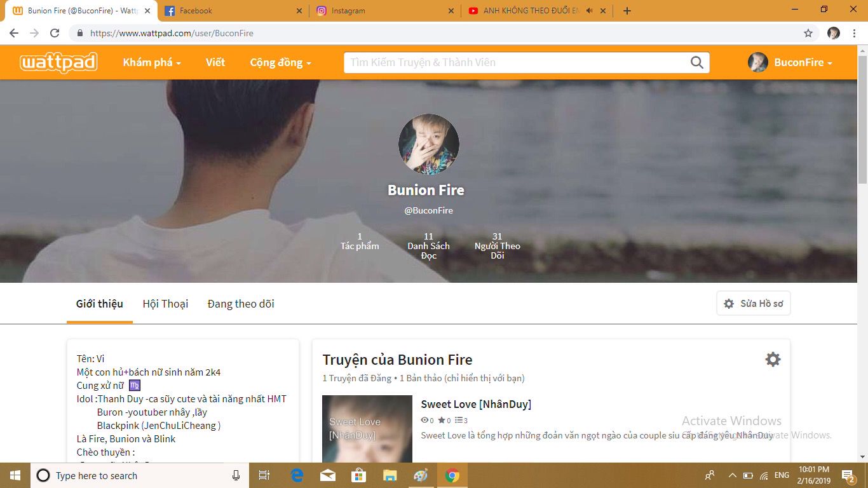Click the site padlock icon

80,33
